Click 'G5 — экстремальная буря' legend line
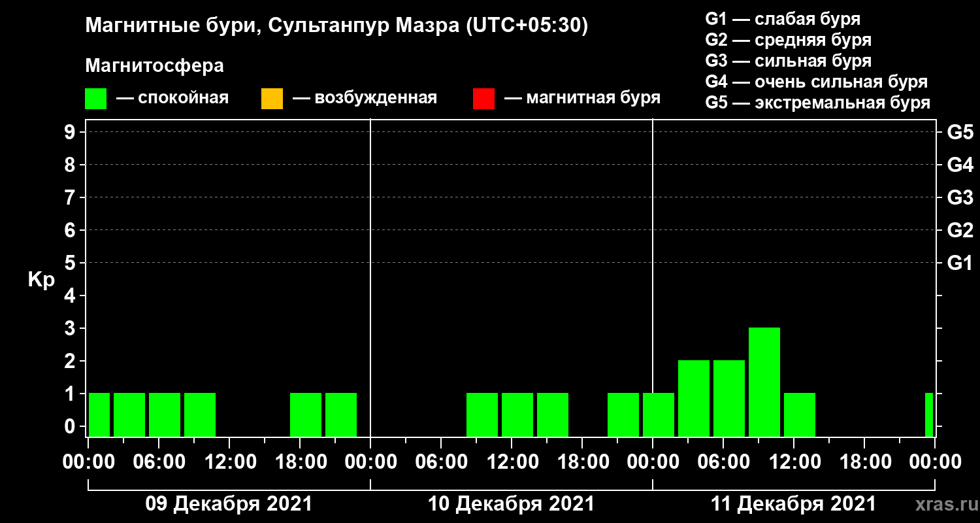 point(818,103)
